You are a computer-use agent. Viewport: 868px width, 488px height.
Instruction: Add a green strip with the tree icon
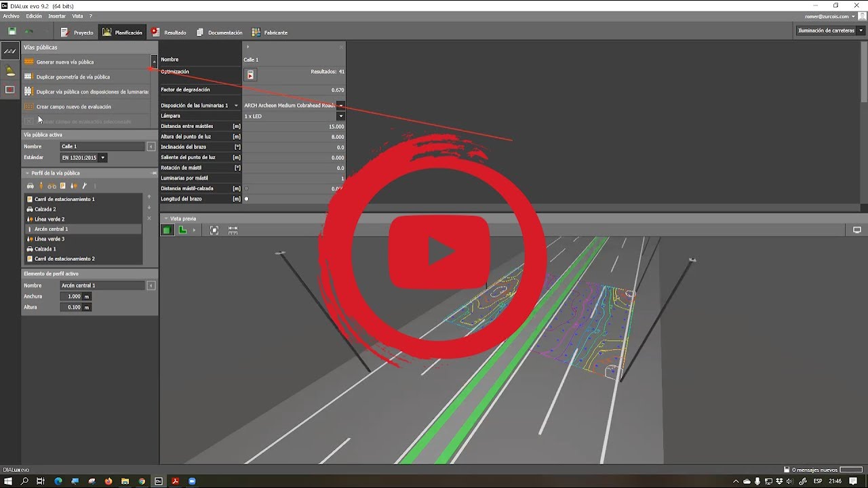click(x=73, y=186)
